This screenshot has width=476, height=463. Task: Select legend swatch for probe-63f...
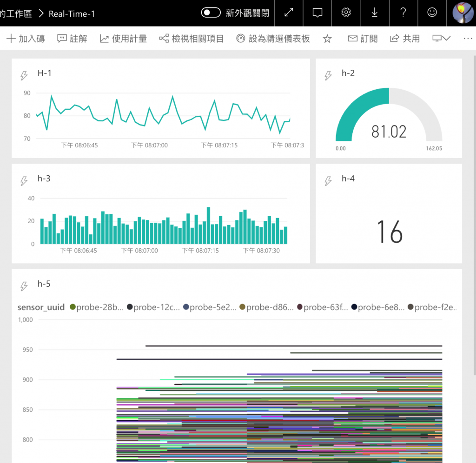tap(300, 307)
